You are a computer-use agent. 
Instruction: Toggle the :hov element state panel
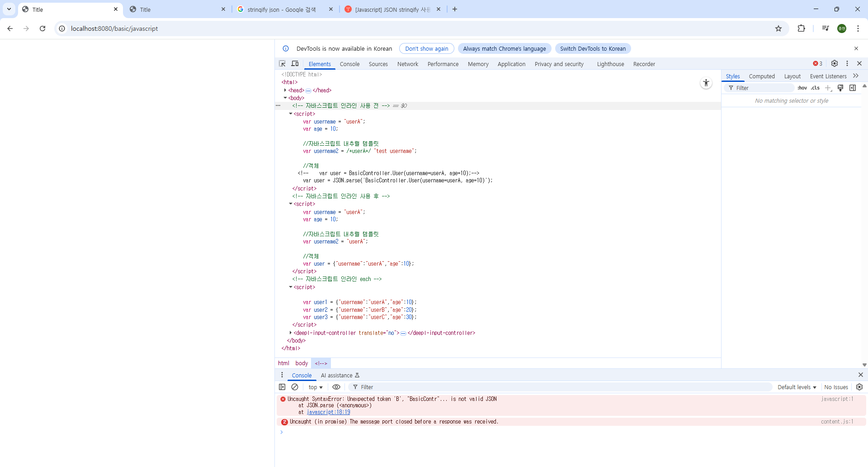(802, 88)
